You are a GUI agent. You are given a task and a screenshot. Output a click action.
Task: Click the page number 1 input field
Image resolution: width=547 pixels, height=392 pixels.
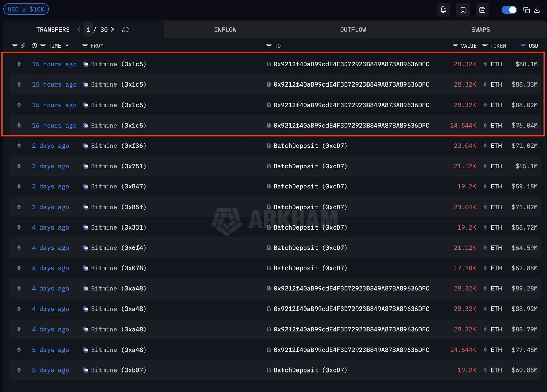(88, 30)
